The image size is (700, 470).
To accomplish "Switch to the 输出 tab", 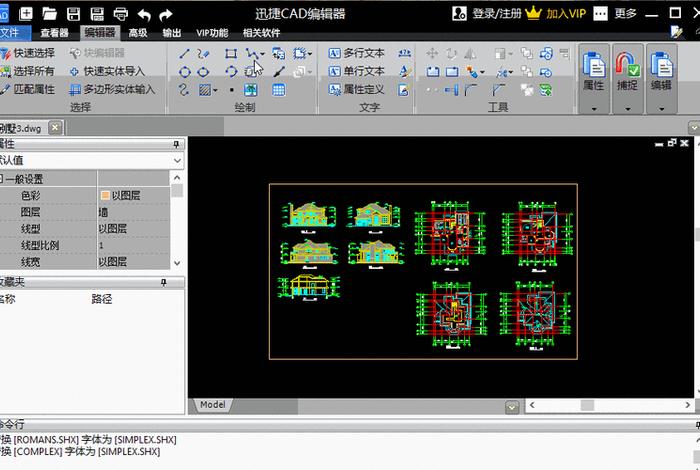I will coord(172,33).
